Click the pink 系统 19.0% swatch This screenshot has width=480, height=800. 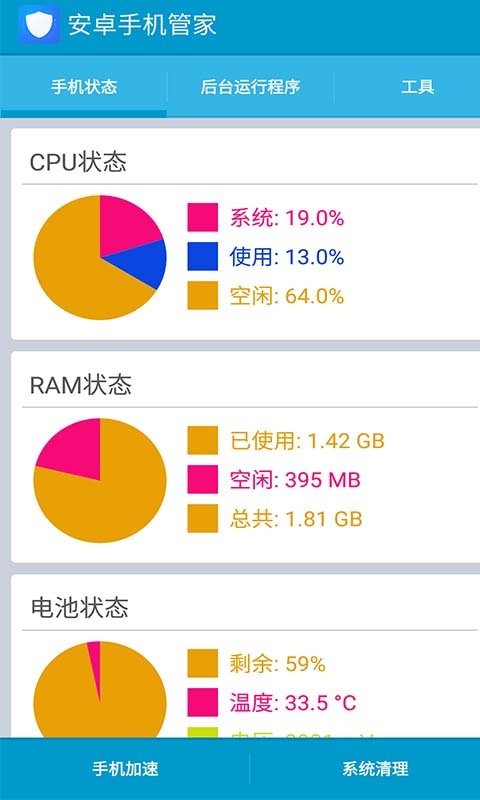point(203,217)
